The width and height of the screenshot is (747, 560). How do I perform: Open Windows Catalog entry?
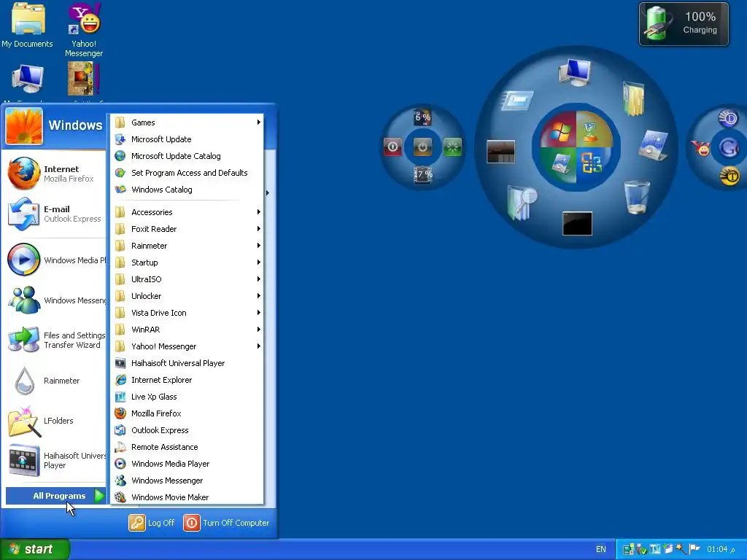click(x=187, y=190)
